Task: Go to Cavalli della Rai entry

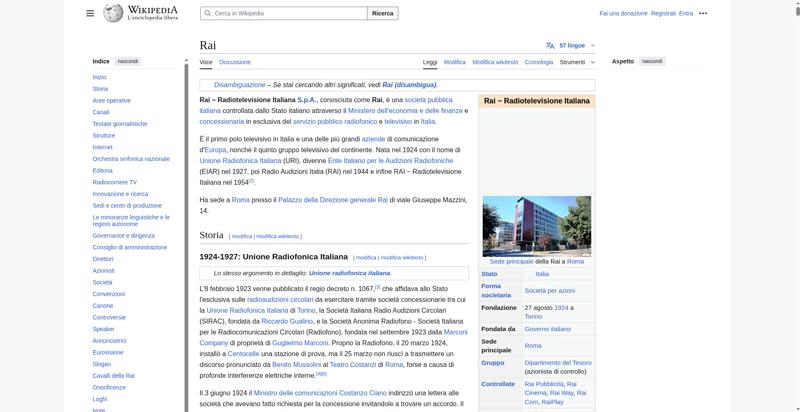Action: coord(114,376)
